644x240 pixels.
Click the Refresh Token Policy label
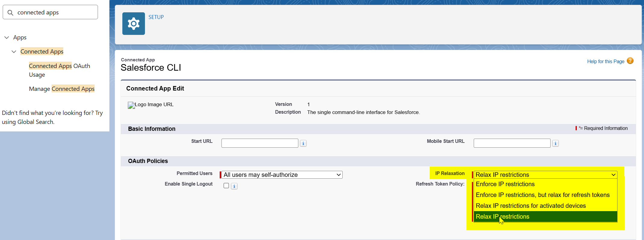[x=440, y=184]
